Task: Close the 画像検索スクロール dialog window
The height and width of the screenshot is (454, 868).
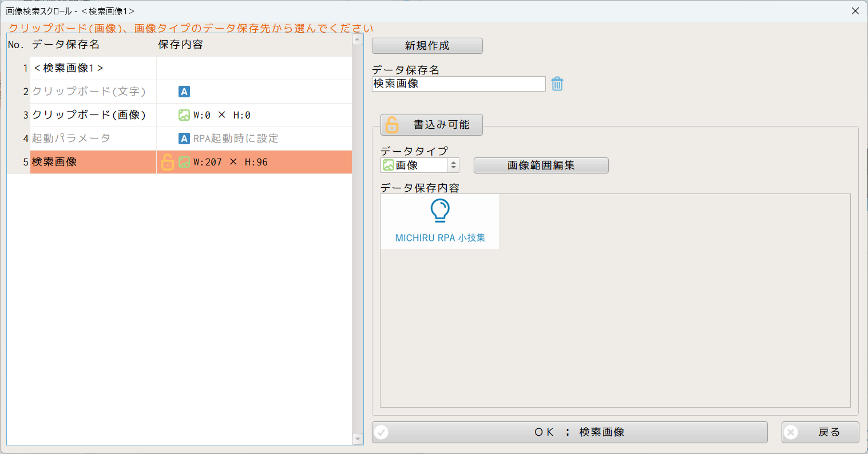Action: click(855, 11)
